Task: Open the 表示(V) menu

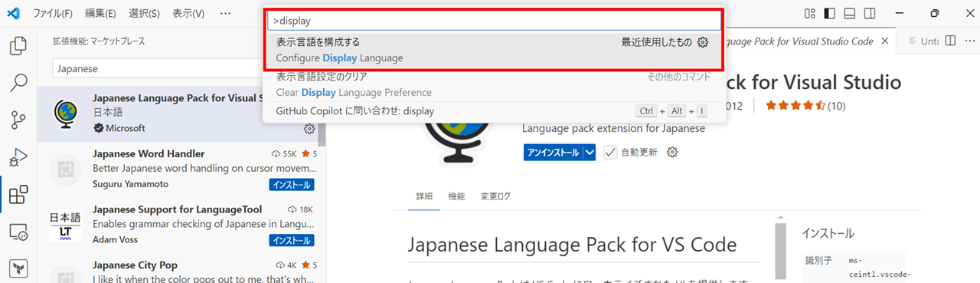Action: click(188, 14)
